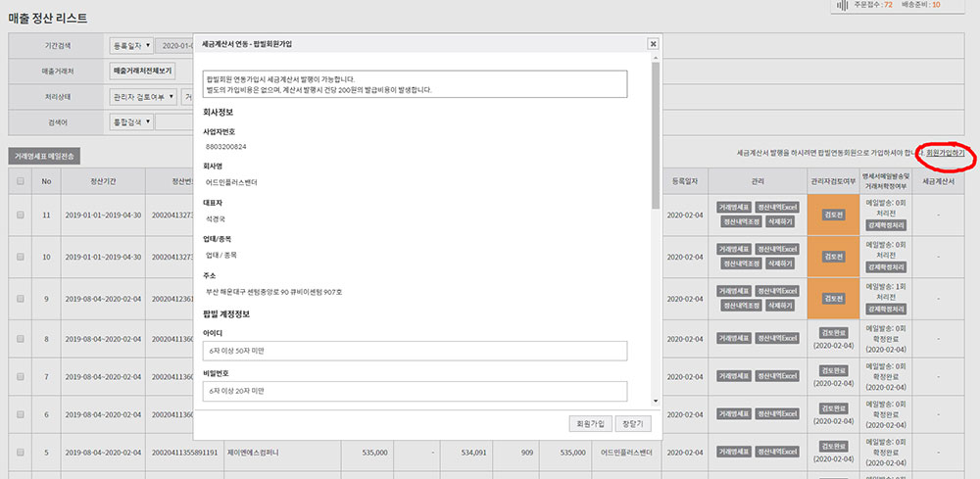Click 정산내역Excel button in row 10
Screen dimensions: 980x479
pyautogui.click(x=777, y=249)
